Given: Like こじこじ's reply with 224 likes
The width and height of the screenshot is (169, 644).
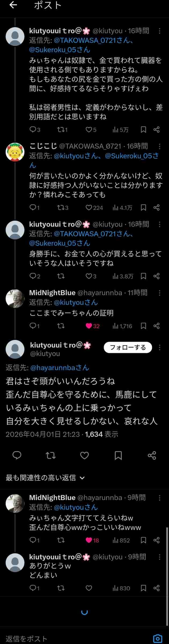Looking at the screenshot, I should [89, 208].
